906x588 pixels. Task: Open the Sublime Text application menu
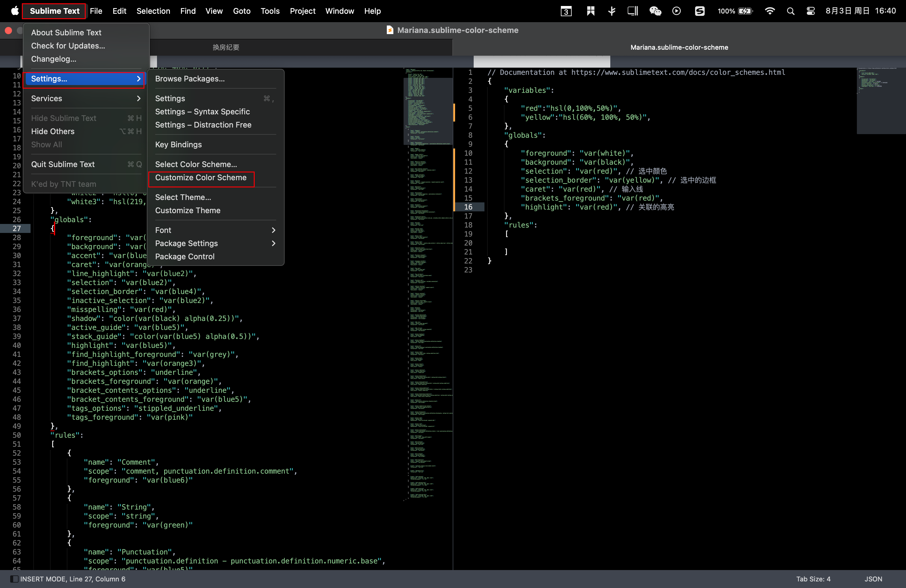click(x=55, y=11)
